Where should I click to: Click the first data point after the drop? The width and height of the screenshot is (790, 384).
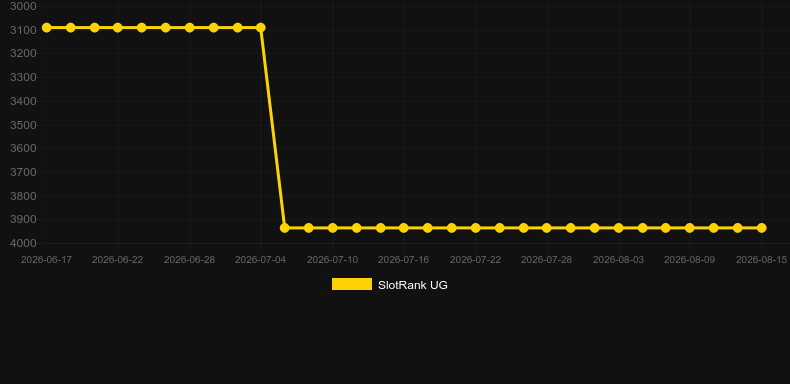285,228
